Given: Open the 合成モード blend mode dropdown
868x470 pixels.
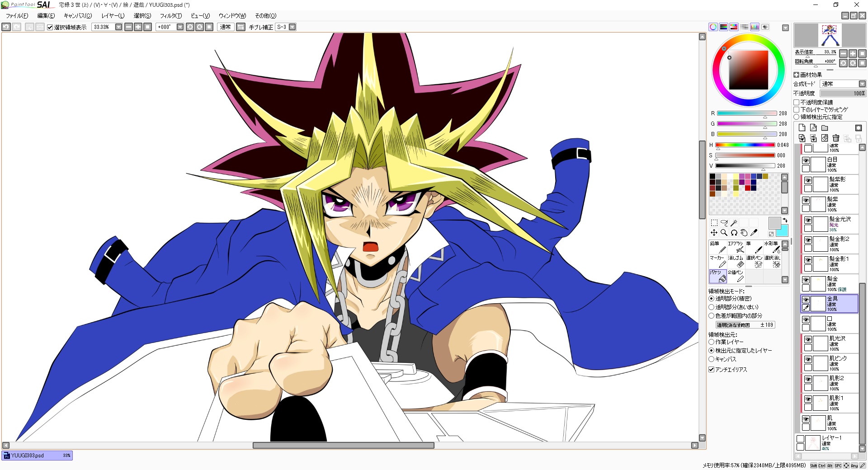Looking at the screenshot, I should (862, 84).
